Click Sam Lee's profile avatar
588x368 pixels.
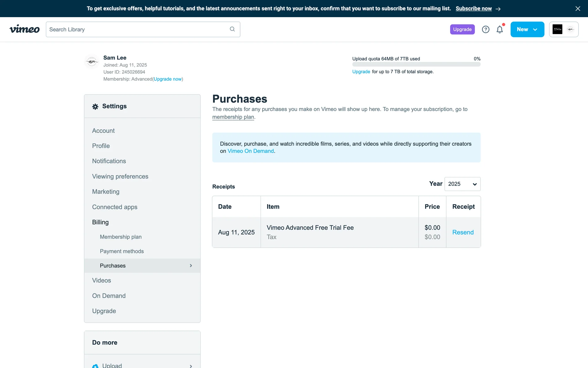point(92,62)
